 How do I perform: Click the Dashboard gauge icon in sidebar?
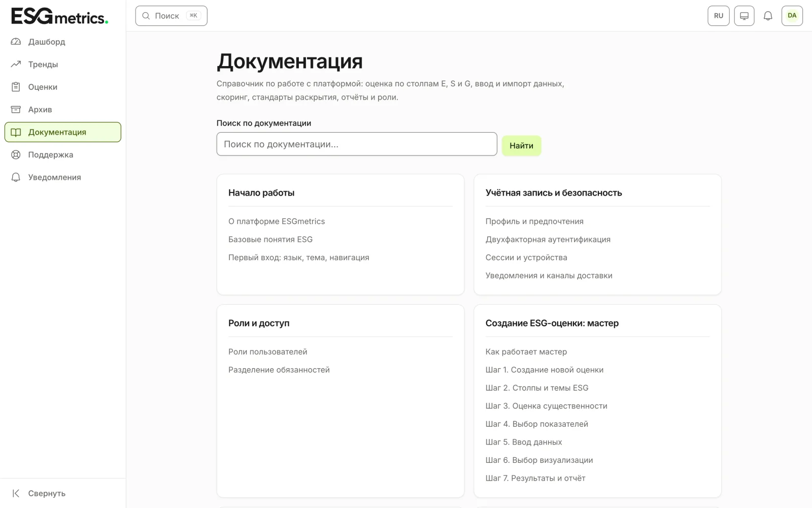point(16,42)
